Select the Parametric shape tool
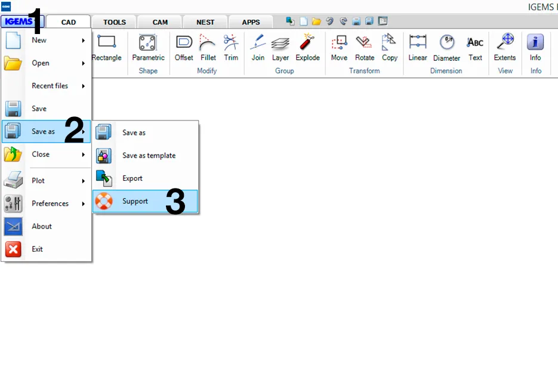 click(148, 48)
